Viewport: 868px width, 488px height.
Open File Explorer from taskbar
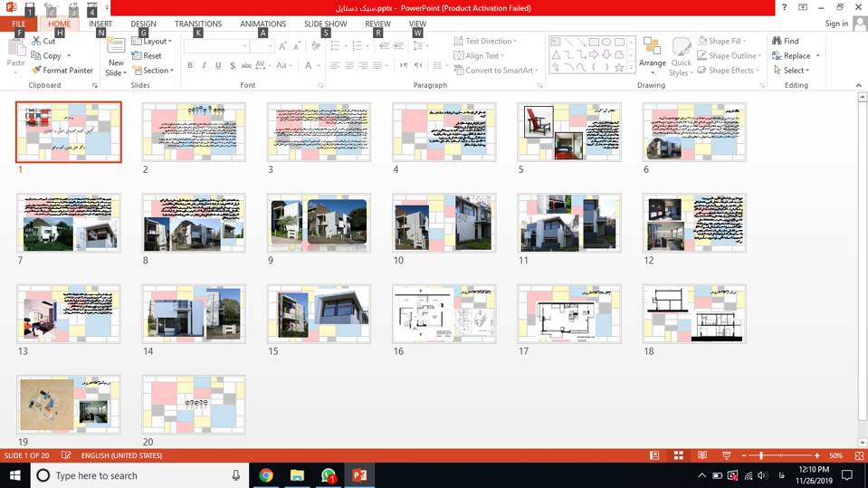click(297, 475)
